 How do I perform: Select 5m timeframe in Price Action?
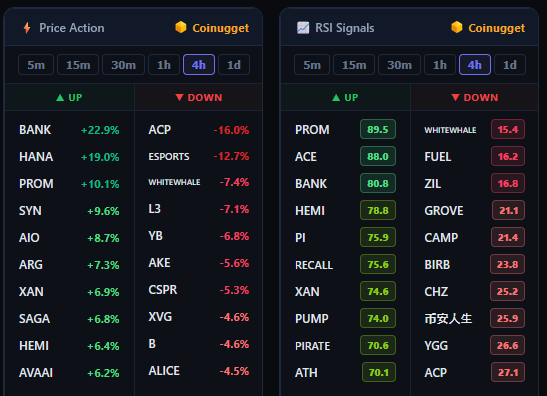click(x=36, y=65)
